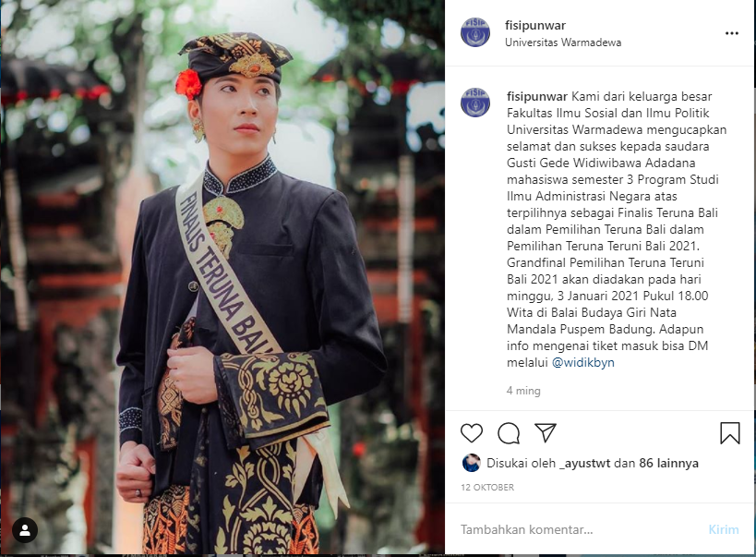Open the 12 OKTOBER date link
Image resolution: width=756 pixels, height=557 pixels.
487,488
